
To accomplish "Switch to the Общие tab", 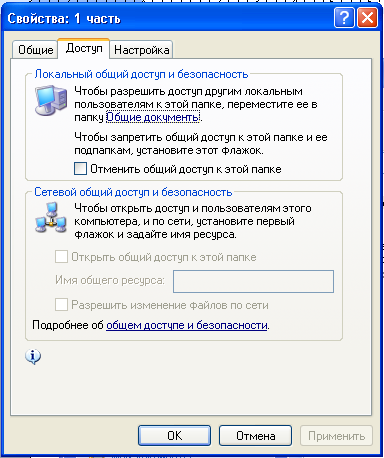I will pyautogui.click(x=35, y=50).
